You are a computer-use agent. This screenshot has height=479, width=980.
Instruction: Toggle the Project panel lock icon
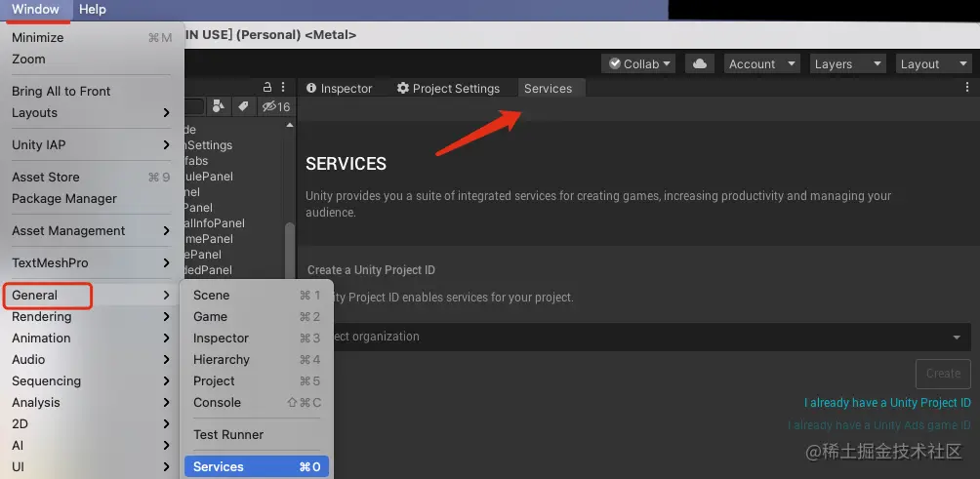tap(267, 87)
